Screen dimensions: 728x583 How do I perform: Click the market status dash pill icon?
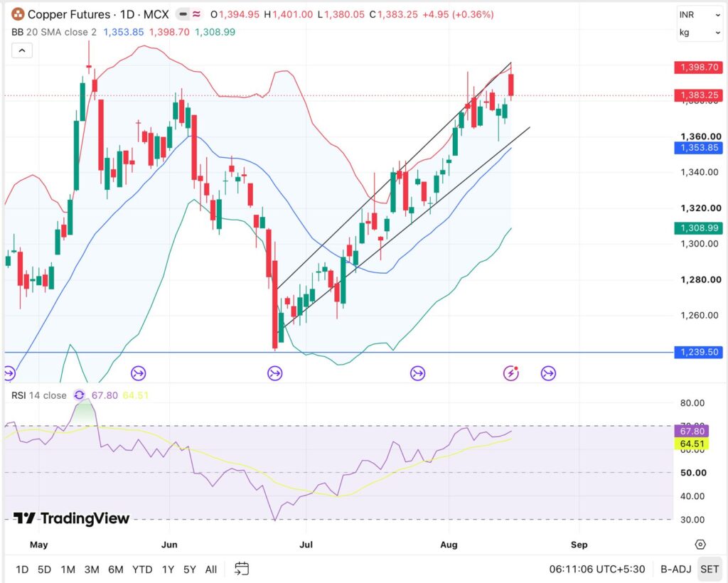click(183, 14)
